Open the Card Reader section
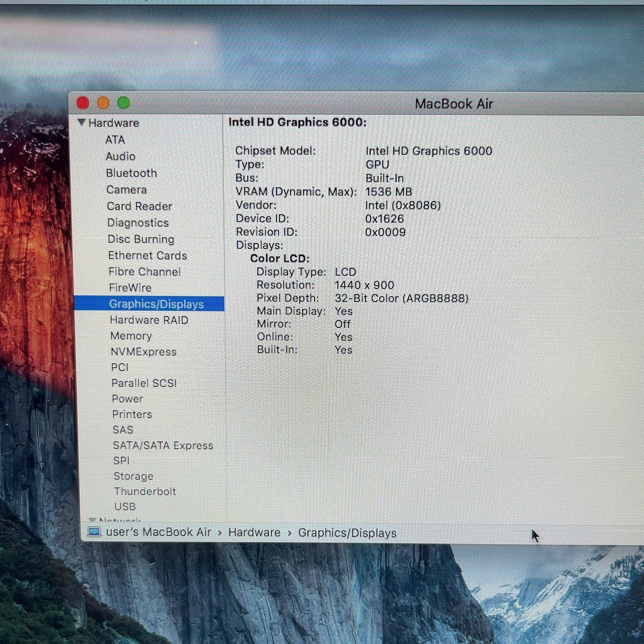The height and width of the screenshot is (644, 644). [x=140, y=206]
